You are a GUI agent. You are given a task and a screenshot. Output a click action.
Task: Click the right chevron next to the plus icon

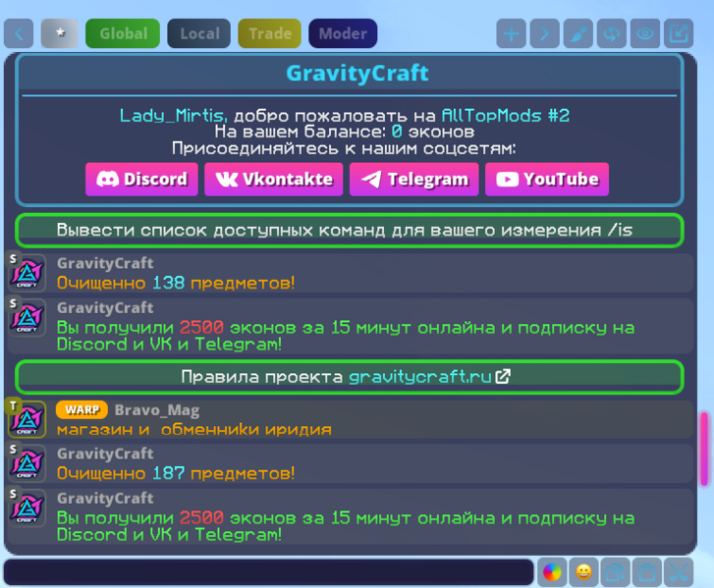(x=544, y=33)
